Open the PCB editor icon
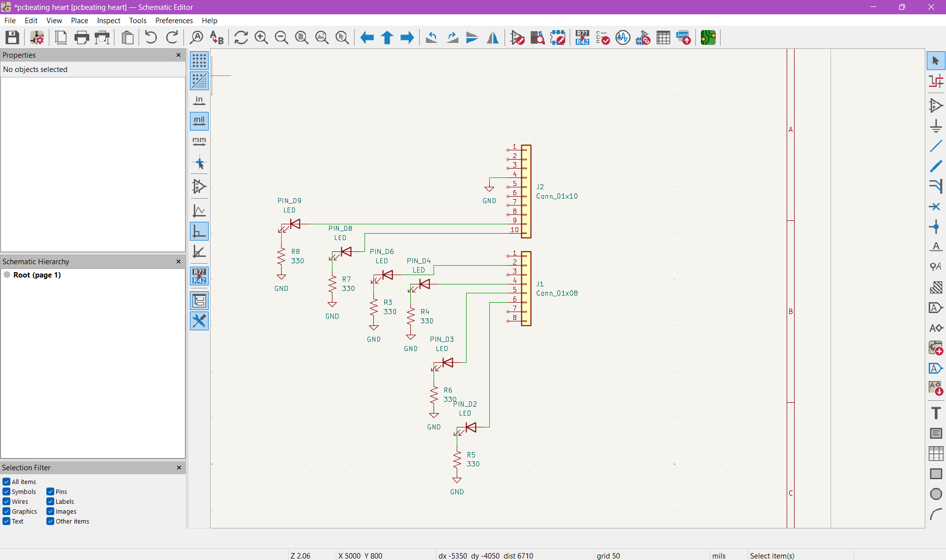Image resolution: width=946 pixels, height=560 pixels. [x=708, y=37]
